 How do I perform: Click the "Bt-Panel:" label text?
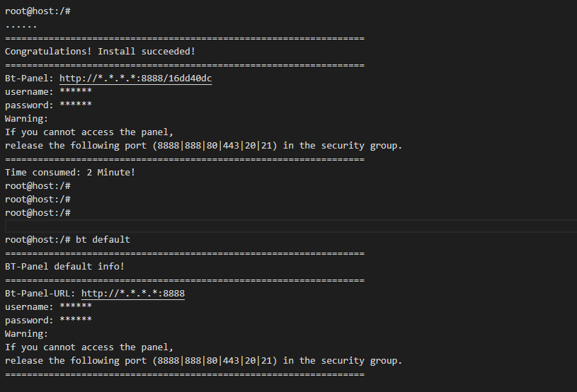click(x=29, y=79)
